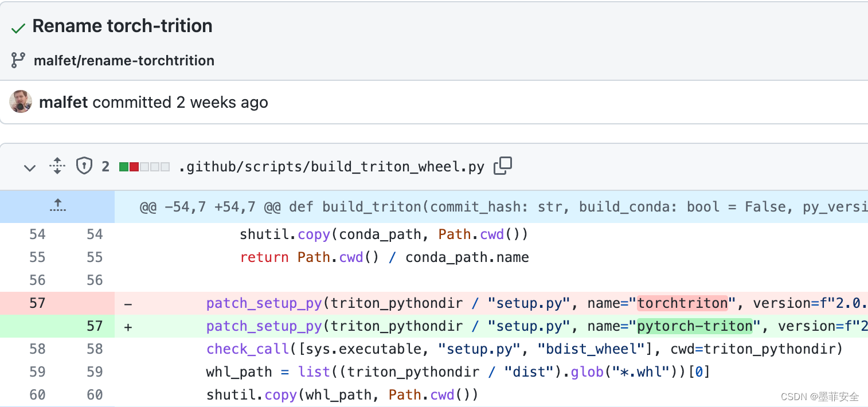Click original line number 54

click(37, 234)
